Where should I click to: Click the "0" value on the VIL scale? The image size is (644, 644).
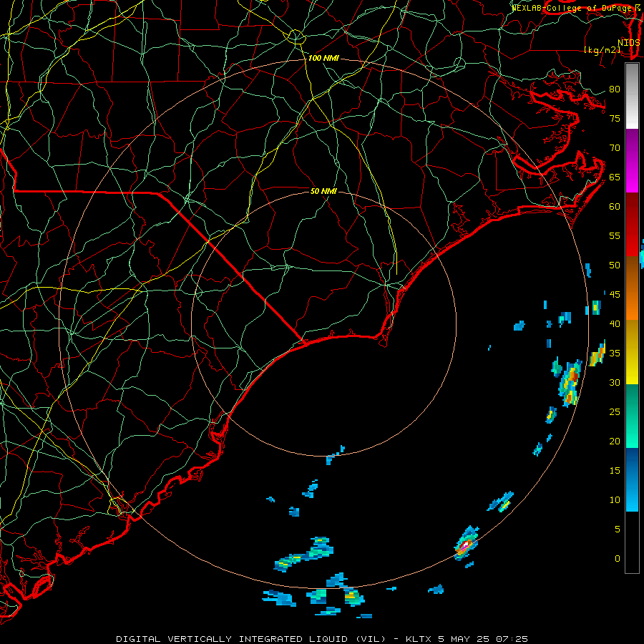tap(618, 559)
